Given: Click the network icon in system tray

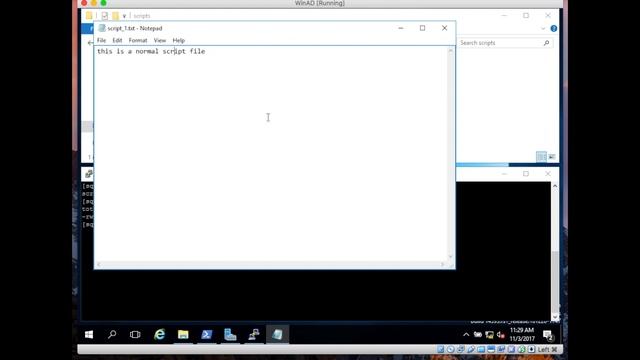Looking at the screenshot, I should tap(489, 335).
